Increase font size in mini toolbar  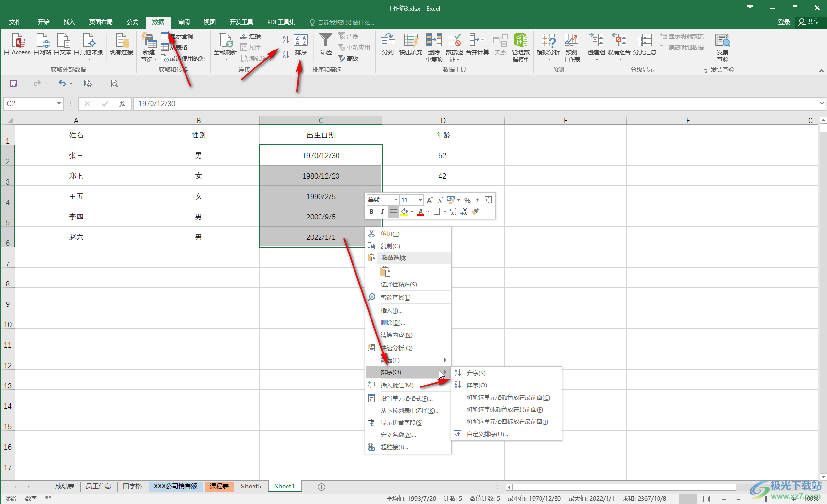click(430, 200)
